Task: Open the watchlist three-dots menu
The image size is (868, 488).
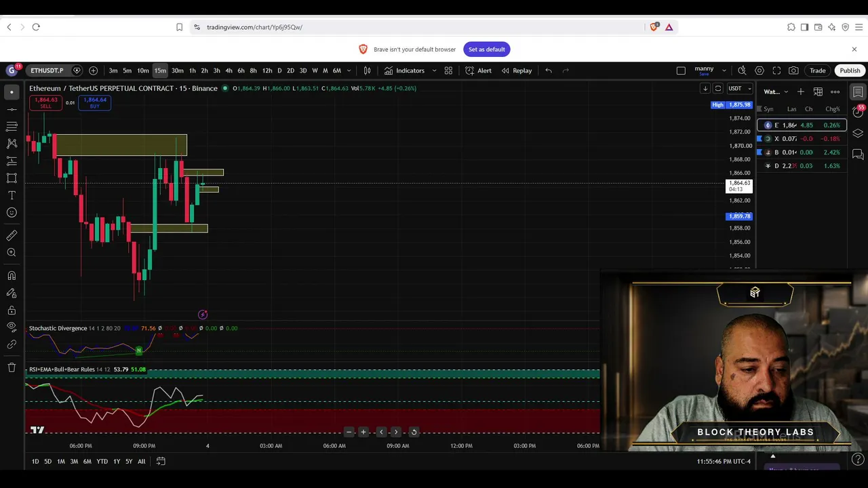Action: 835,91
